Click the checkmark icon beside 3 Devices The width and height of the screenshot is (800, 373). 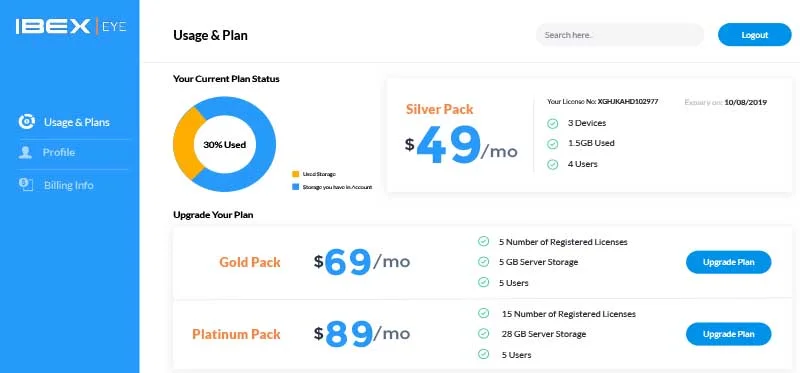pos(552,123)
